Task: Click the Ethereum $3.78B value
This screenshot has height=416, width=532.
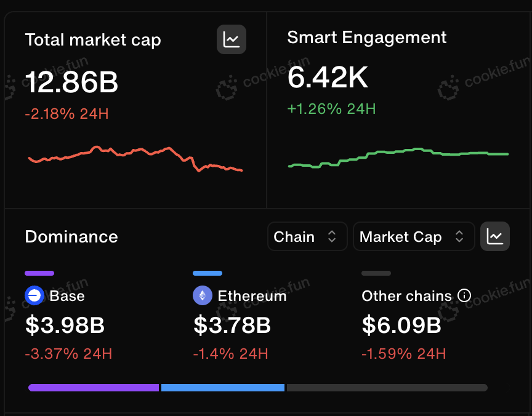Action: point(232,325)
